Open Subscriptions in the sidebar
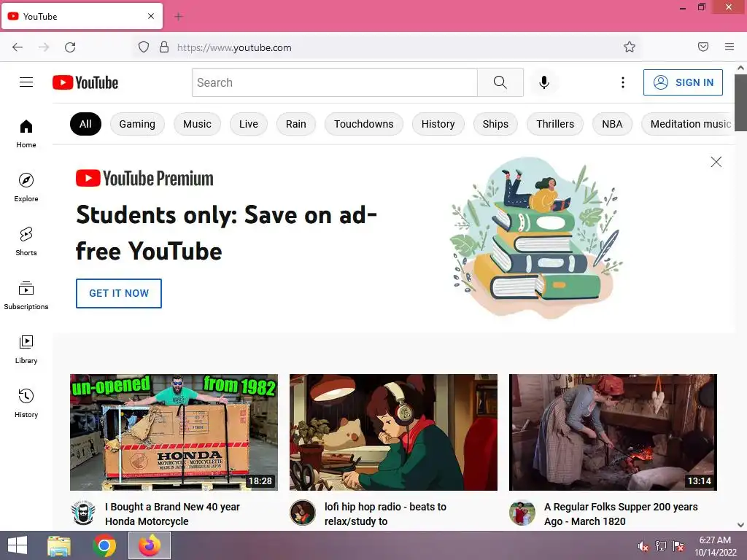Screen dimensions: 747x560 tap(26, 295)
